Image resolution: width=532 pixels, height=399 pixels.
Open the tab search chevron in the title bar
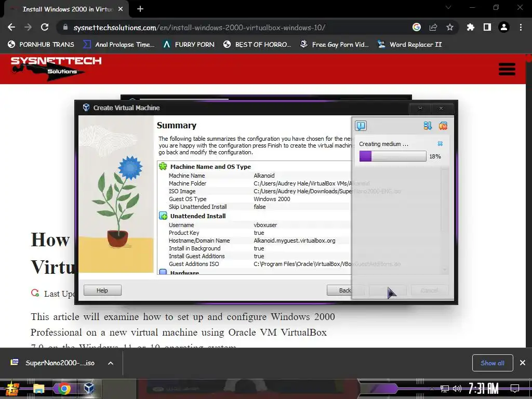(448, 7)
